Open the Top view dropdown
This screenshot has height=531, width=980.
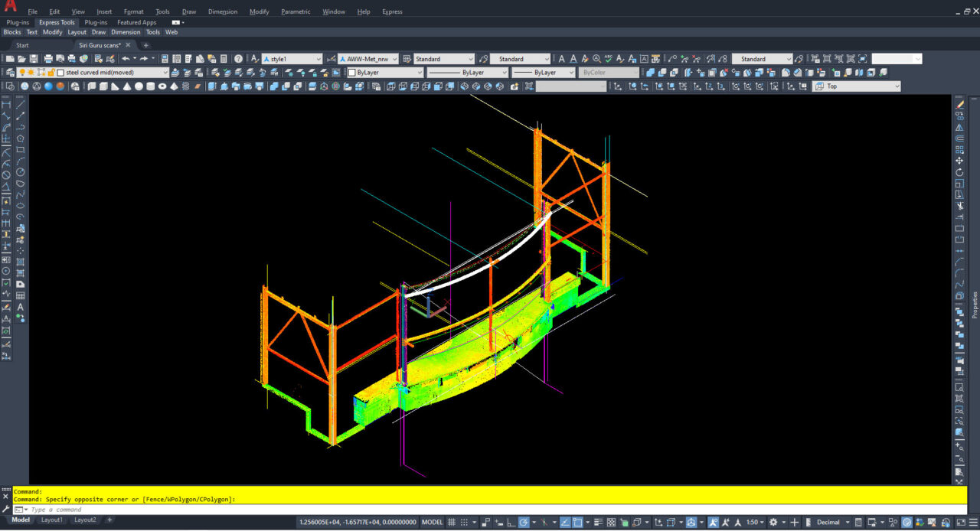pos(857,86)
